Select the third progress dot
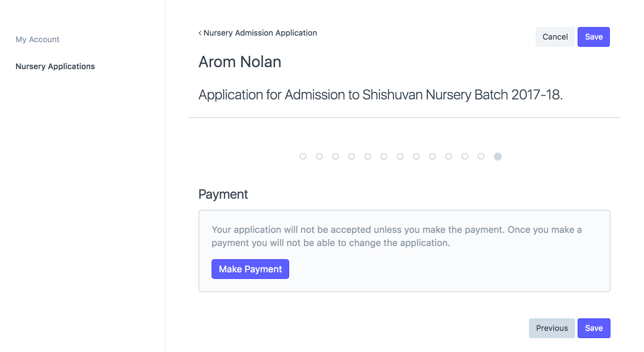The height and width of the screenshot is (352, 644). tap(335, 156)
